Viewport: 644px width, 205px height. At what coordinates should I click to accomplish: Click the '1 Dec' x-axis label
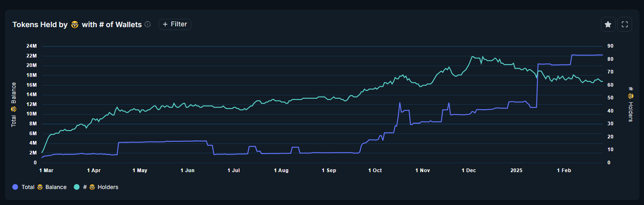(x=469, y=170)
